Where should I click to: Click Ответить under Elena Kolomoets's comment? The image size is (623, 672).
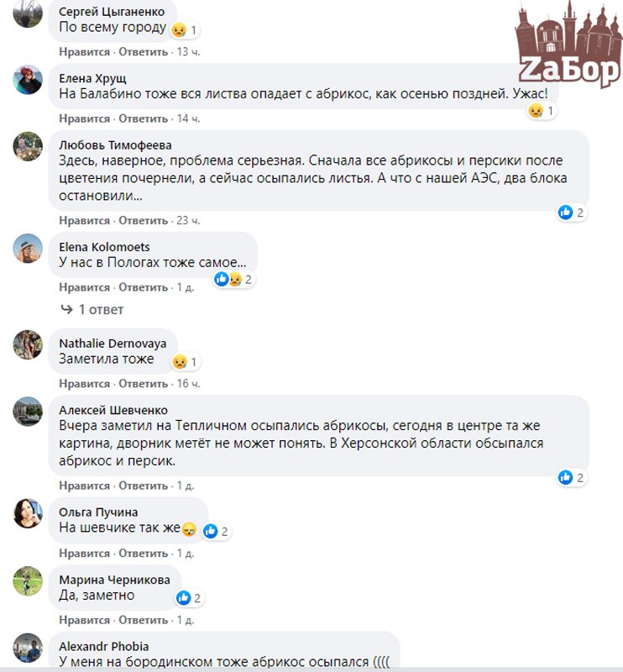pos(143,287)
